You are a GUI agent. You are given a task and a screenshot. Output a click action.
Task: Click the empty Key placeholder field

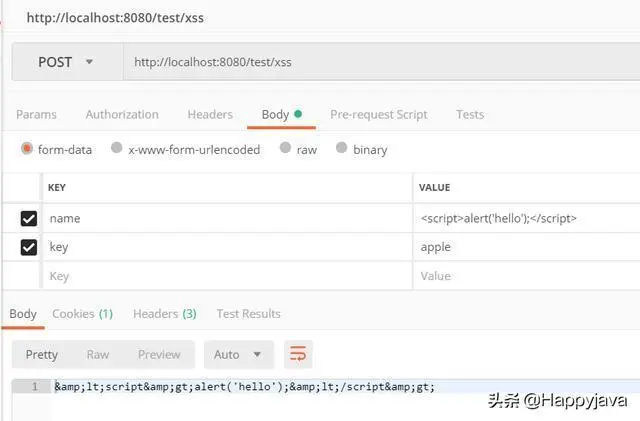pyautogui.click(x=227, y=276)
